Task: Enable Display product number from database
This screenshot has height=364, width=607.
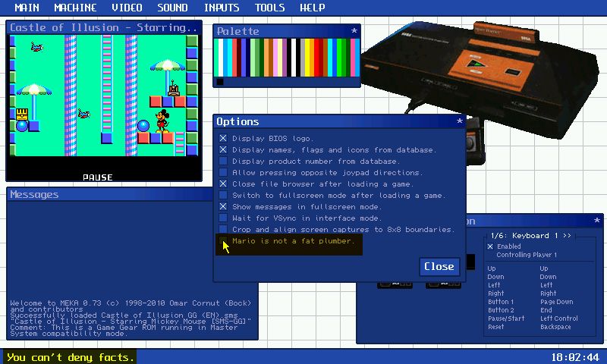Action: (x=223, y=161)
